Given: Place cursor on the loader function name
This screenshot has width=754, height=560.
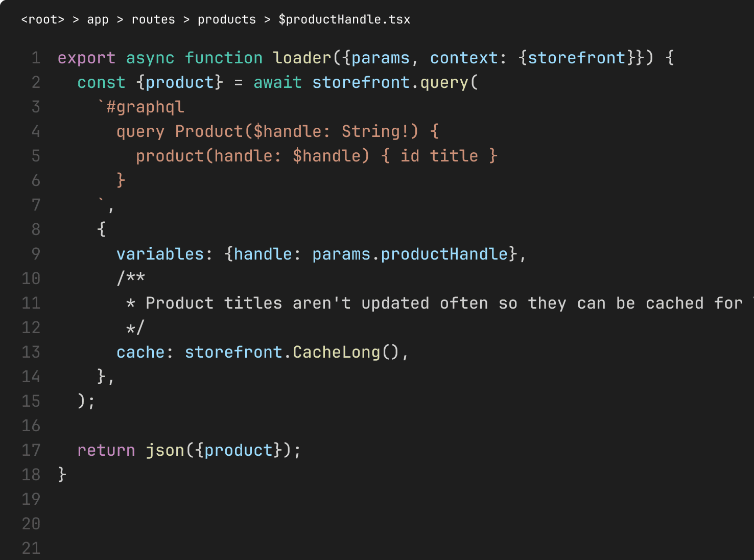Looking at the screenshot, I should point(302,58).
